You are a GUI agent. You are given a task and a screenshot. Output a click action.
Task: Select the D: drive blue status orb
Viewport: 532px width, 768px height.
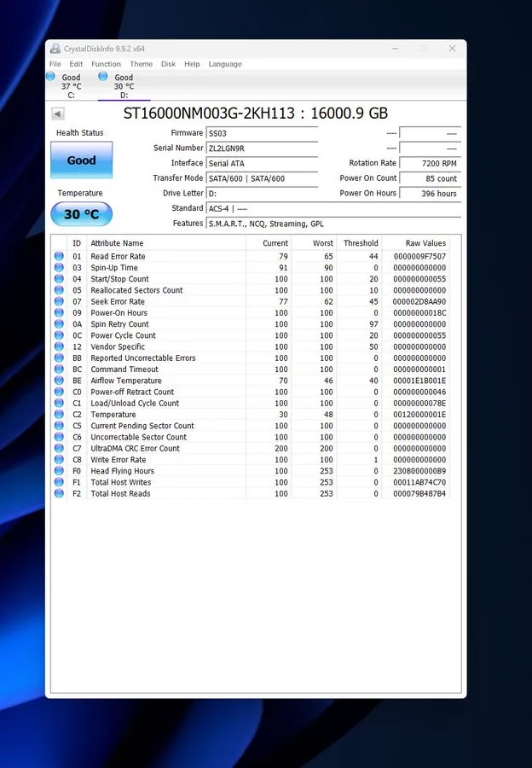pyautogui.click(x=103, y=77)
